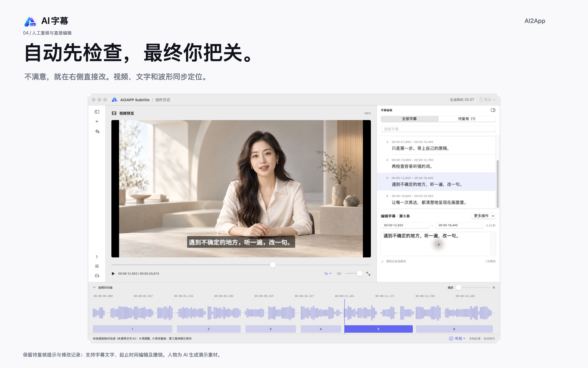Select subtitle 4 再检查容易听错的词 row
Viewport: 588px width, 368px height.
point(436,163)
